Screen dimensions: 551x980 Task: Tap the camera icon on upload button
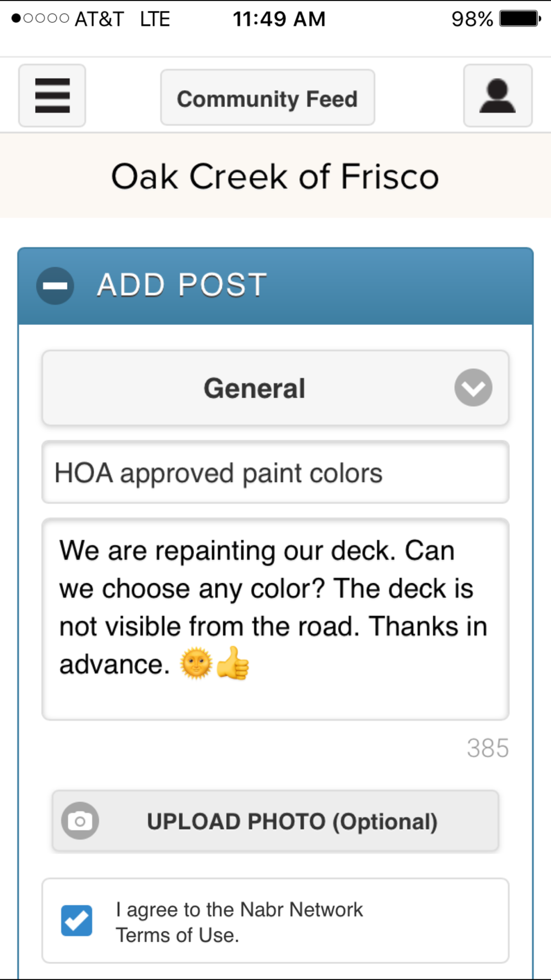[x=80, y=821]
